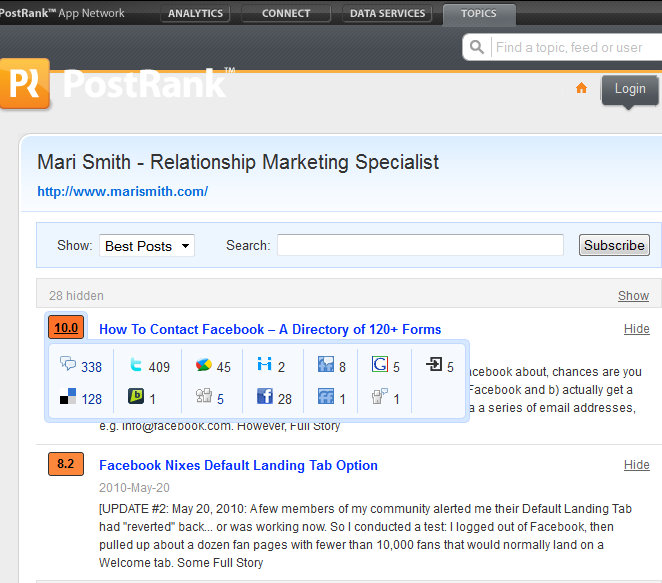Screen dimensions: 662x583
Task: Click the 28 hidden text
Action: [76, 296]
